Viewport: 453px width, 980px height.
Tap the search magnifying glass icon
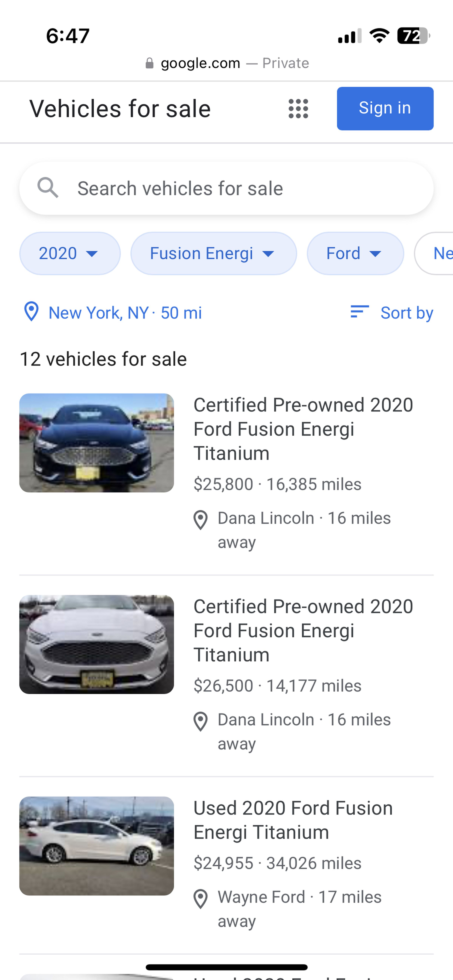tap(48, 188)
